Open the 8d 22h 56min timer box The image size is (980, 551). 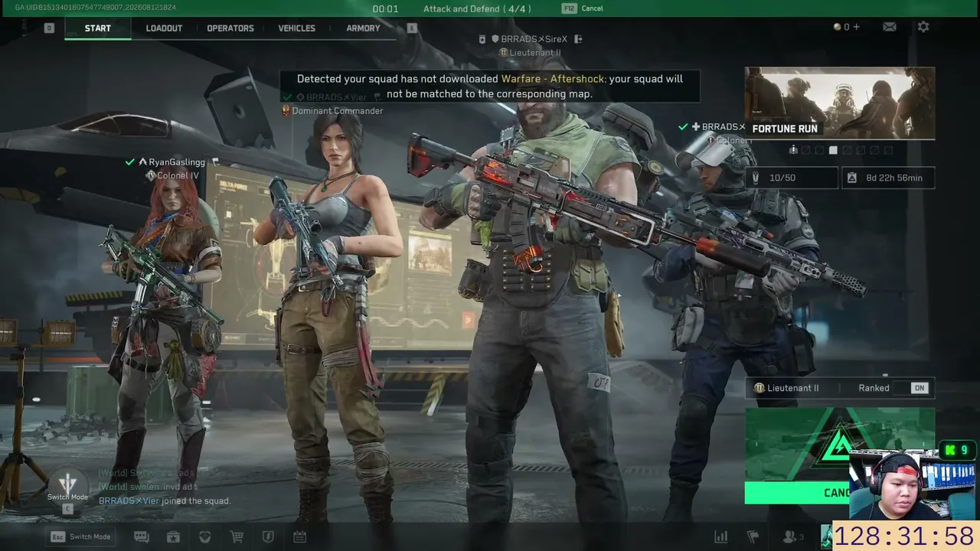[888, 178]
